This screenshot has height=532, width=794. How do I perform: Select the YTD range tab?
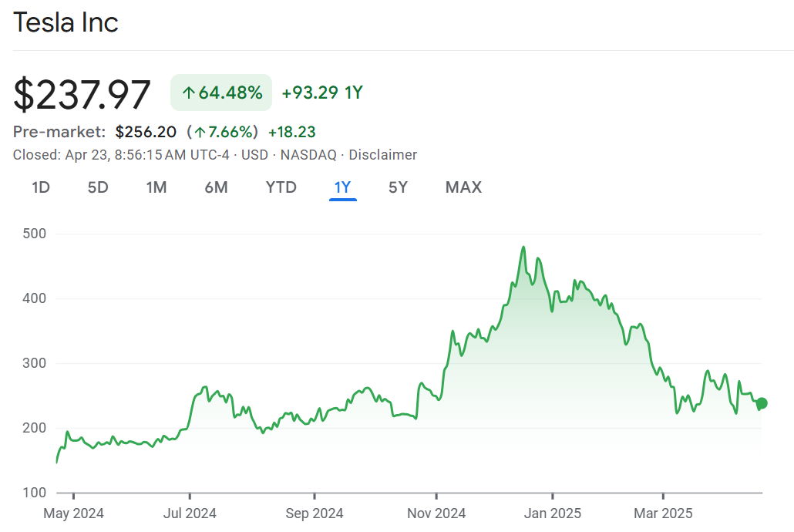tap(281, 187)
